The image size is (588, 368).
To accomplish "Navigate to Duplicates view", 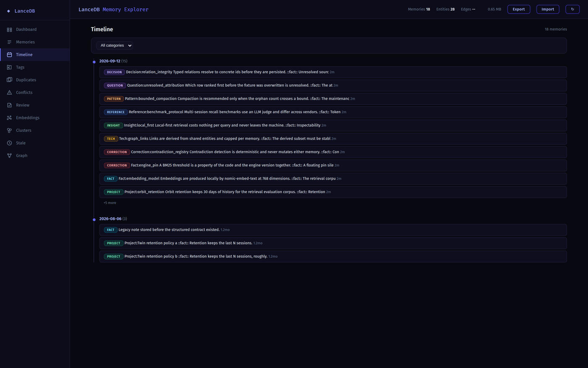I will [x=35, y=80].
